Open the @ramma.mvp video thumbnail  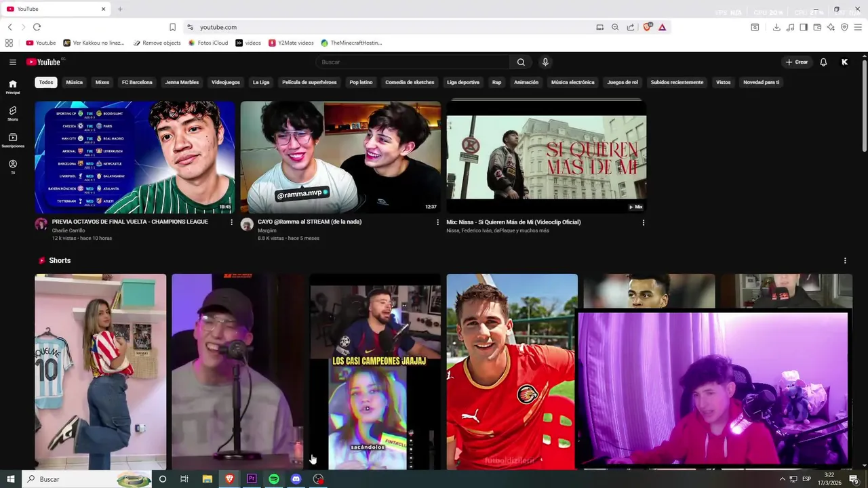pos(340,157)
